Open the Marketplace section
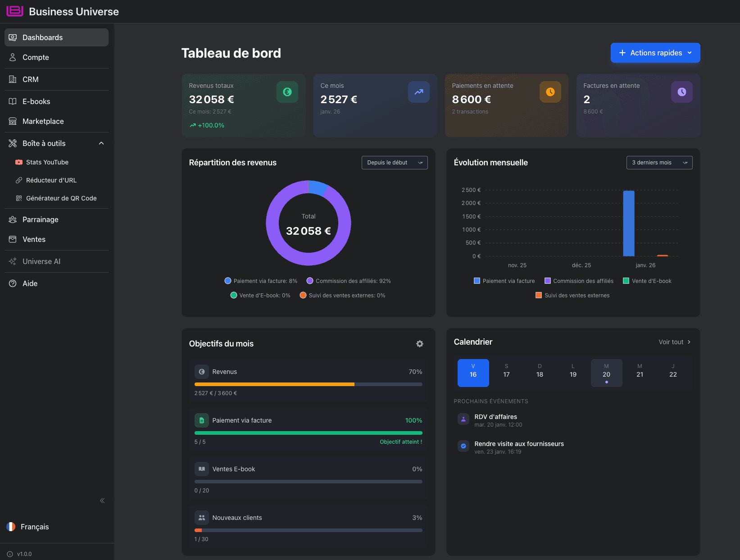 (43, 121)
